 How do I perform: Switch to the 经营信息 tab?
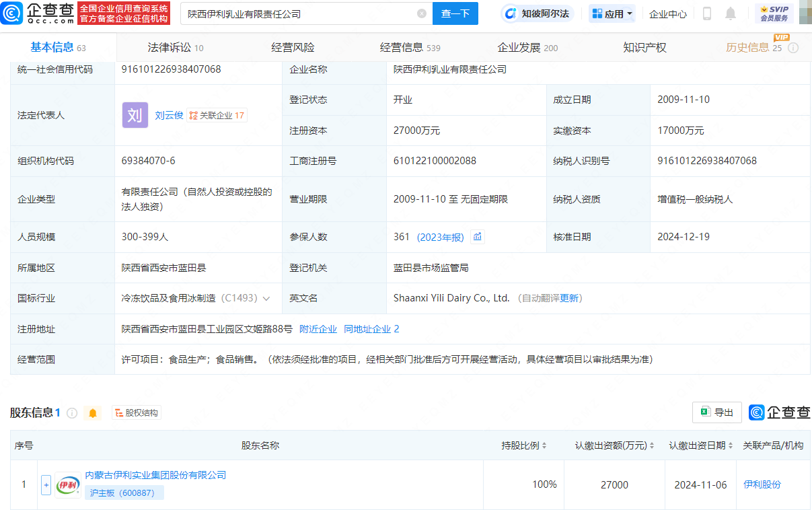[410, 47]
